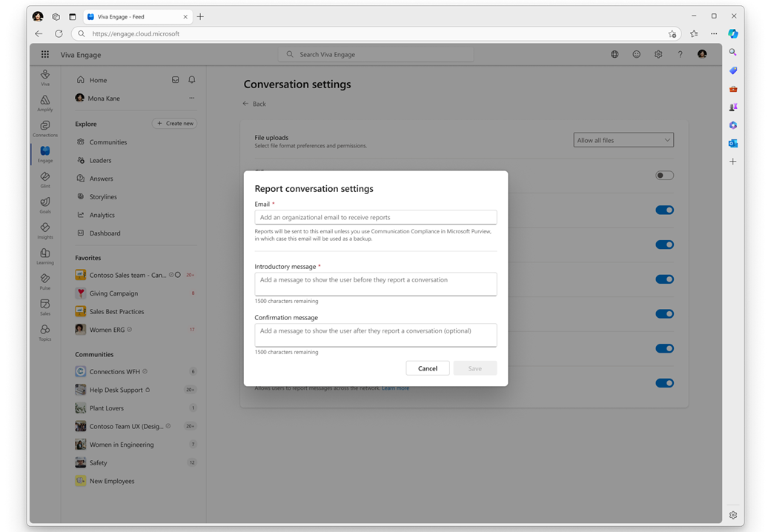The image size is (771, 532).
Task: Disable the first enabled blue toggle
Action: click(664, 210)
